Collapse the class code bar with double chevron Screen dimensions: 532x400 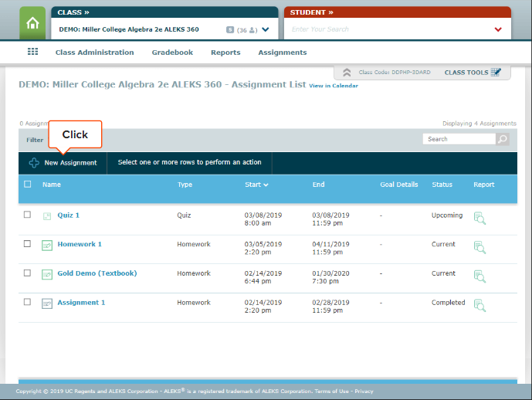pyautogui.click(x=347, y=73)
